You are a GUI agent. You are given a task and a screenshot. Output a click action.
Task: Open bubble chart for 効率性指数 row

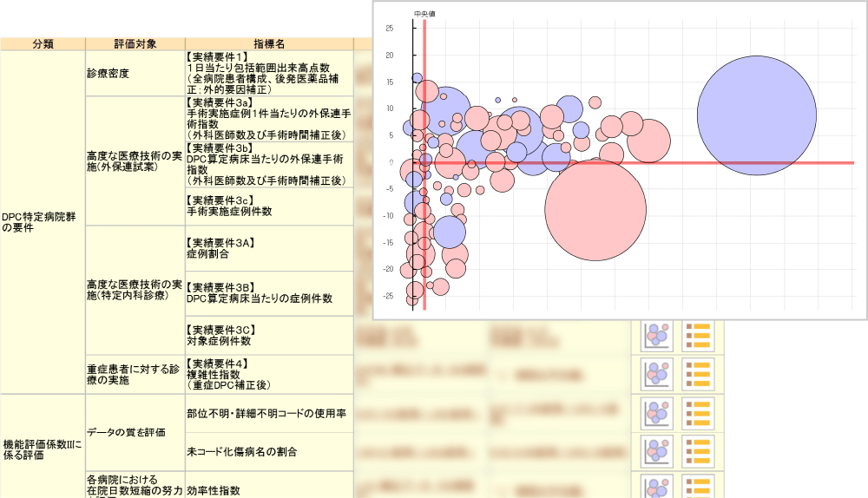657,487
